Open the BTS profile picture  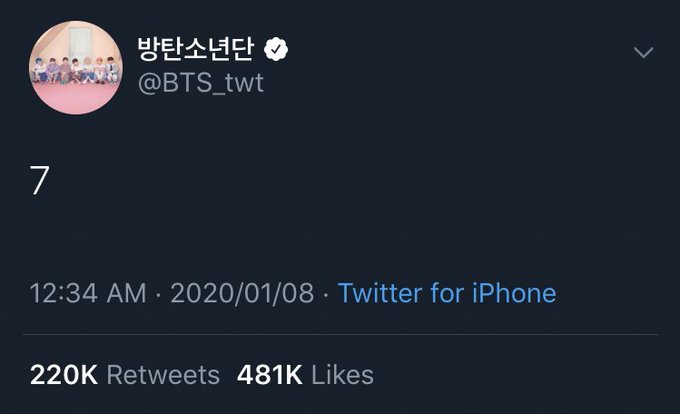coord(76,68)
